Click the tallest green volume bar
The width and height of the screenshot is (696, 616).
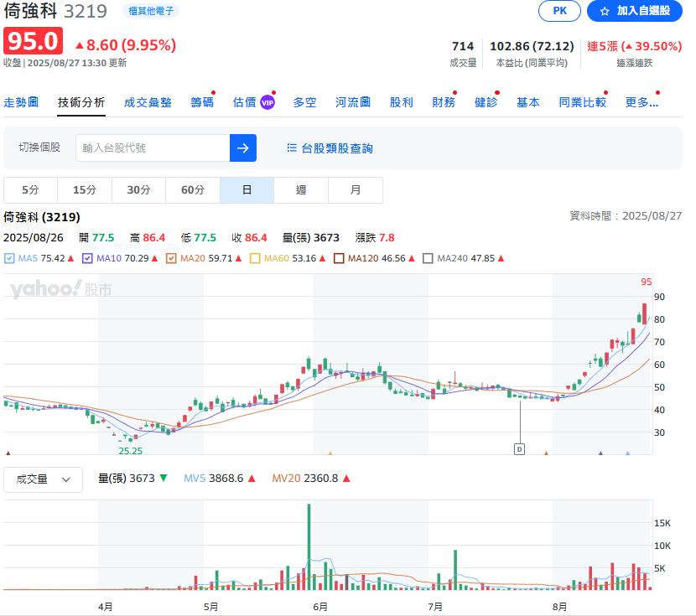point(309,546)
